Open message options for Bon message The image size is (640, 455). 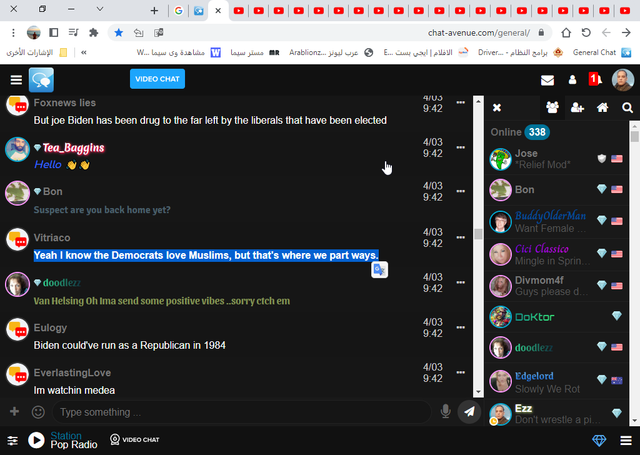(x=460, y=191)
